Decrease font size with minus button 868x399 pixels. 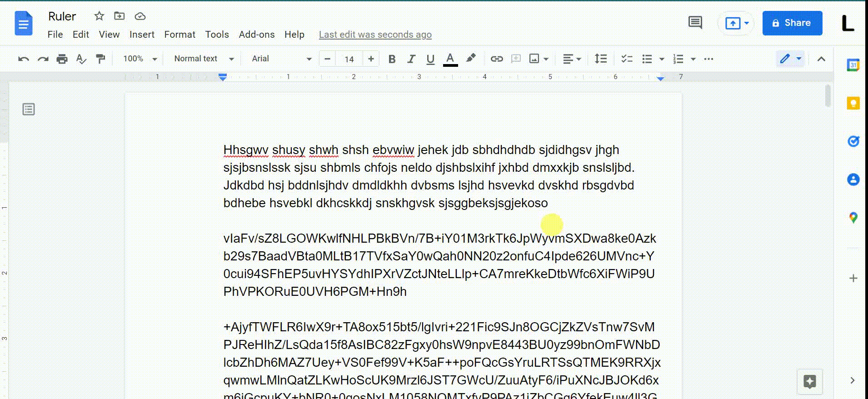pyautogui.click(x=327, y=59)
